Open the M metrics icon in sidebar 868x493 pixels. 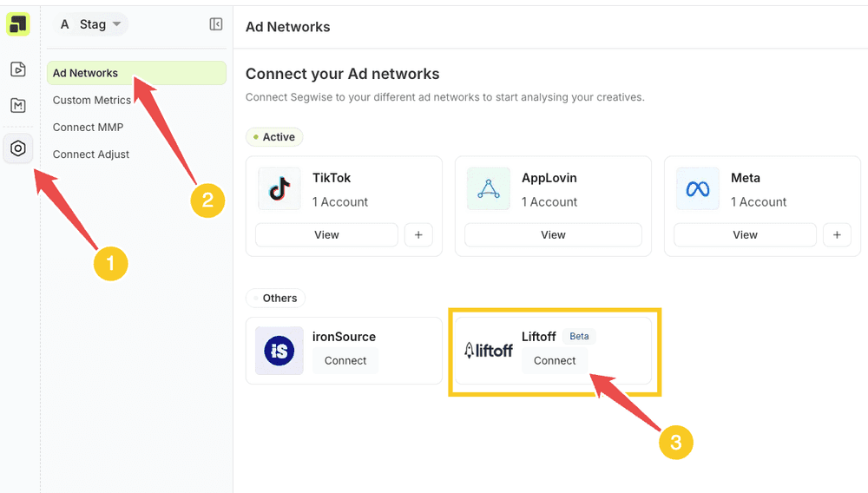pyautogui.click(x=17, y=105)
